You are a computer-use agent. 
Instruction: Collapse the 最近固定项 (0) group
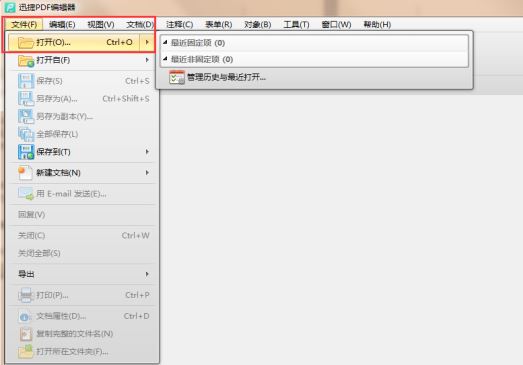tap(165, 42)
